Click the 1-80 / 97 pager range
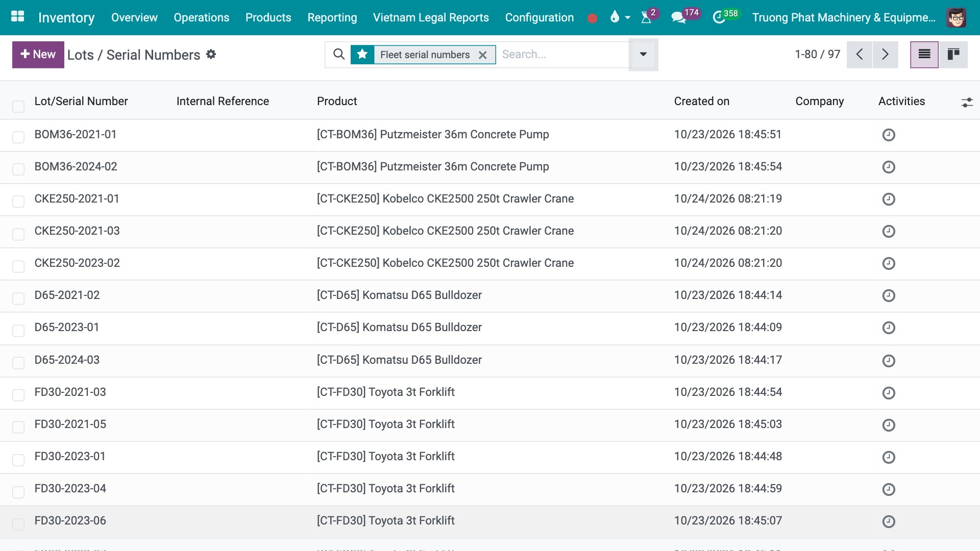The width and height of the screenshot is (980, 551). click(x=817, y=54)
